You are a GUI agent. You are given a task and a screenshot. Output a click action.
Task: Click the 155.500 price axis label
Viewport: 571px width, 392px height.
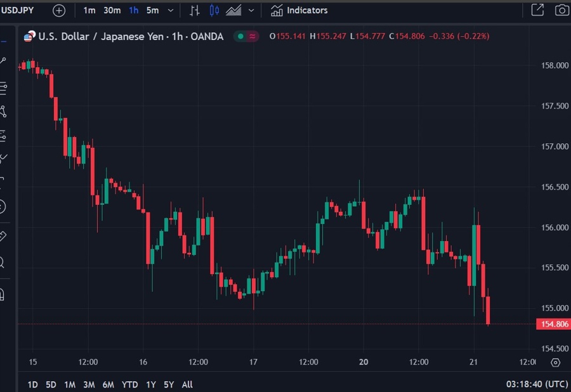555,268
